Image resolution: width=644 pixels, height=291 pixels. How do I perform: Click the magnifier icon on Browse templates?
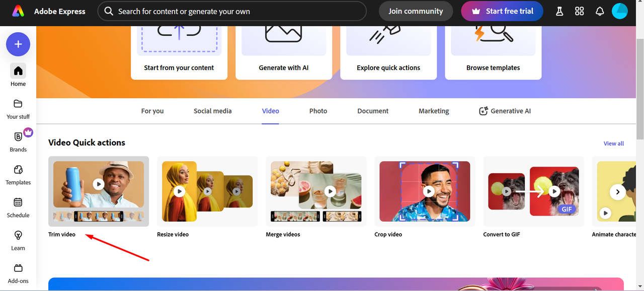point(494,34)
